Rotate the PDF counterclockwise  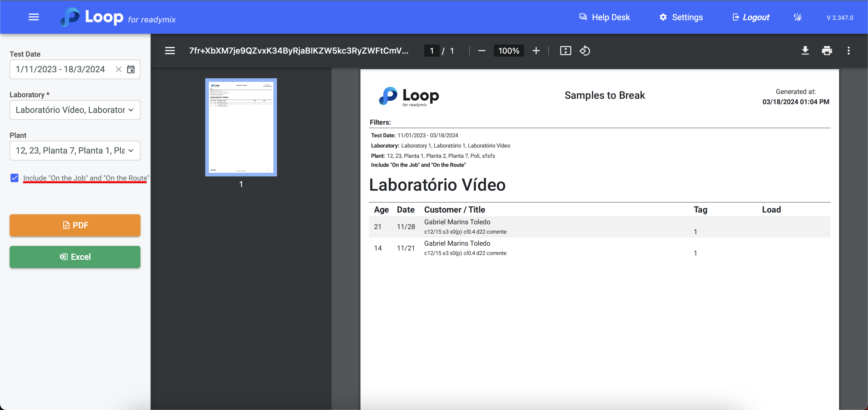click(x=585, y=51)
